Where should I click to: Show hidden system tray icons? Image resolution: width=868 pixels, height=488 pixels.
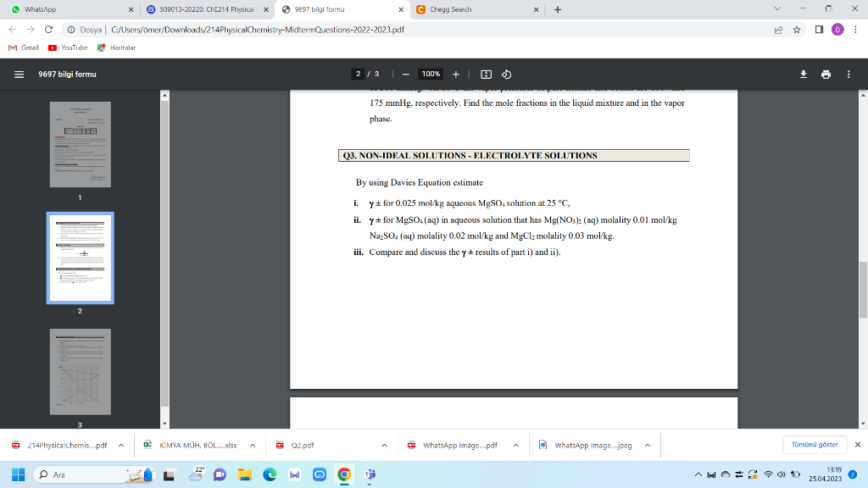tap(697, 474)
